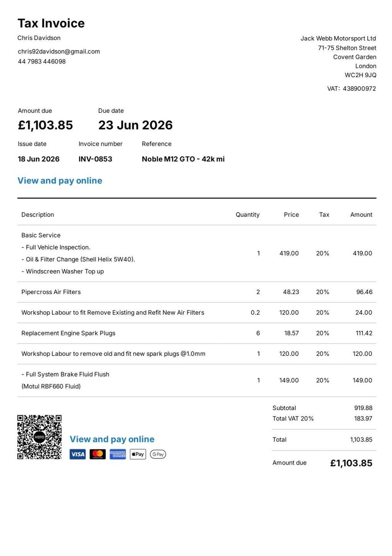Click the Apple Pay icon
Viewport: 392px width, 556px height.
pyautogui.click(x=138, y=454)
